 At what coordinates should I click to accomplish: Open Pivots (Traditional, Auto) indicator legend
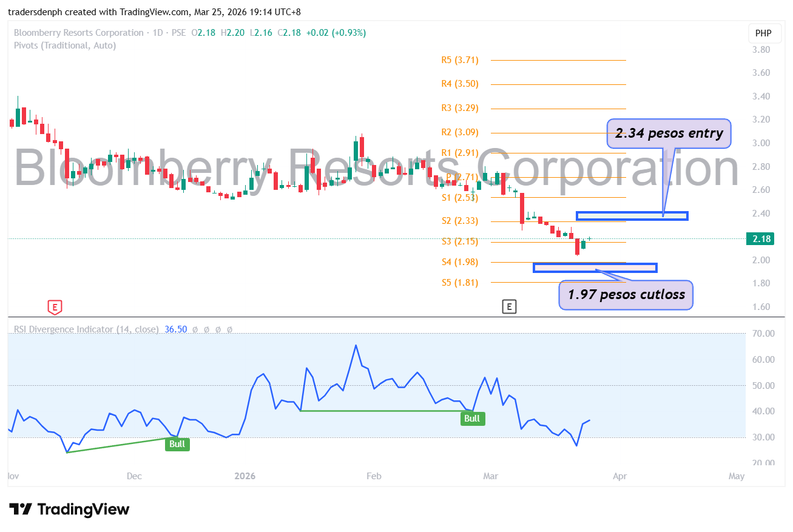click(x=64, y=45)
